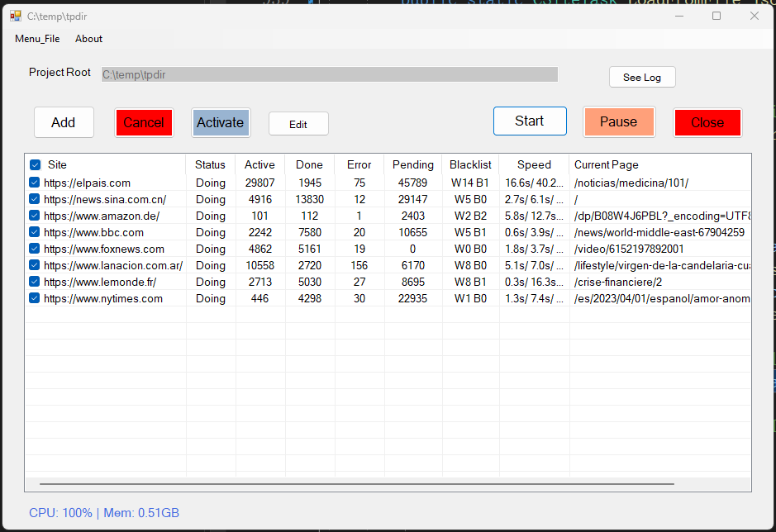
Task: Select the https://news.sina.com.cn/ row text
Action: coord(105,199)
